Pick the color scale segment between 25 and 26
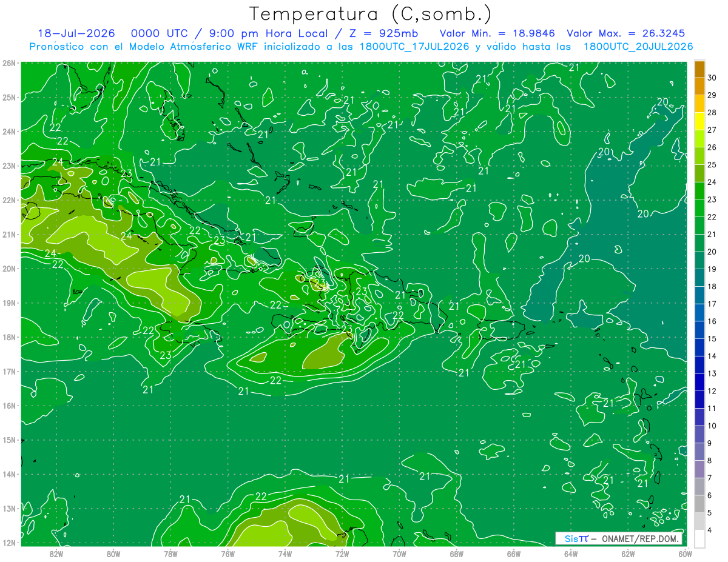 pyautogui.click(x=699, y=156)
